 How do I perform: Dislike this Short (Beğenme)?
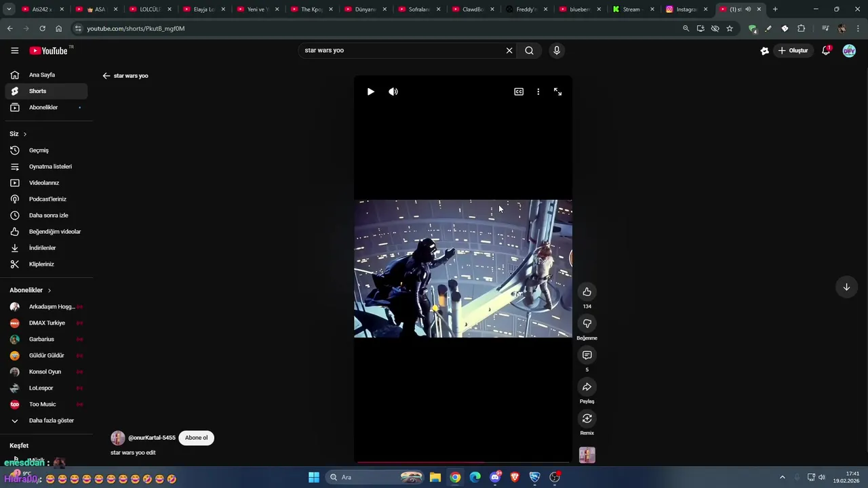click(587, 324)
